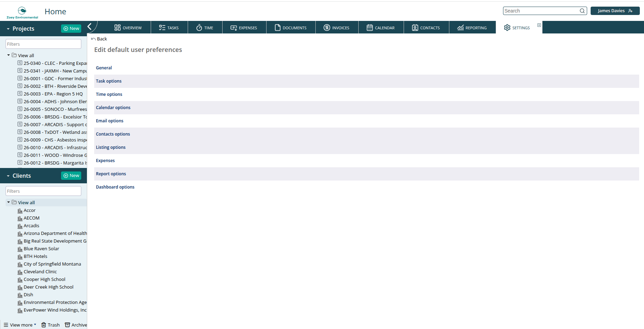The width and height of the screenshot is (644, 329).
Task: Open the Archive box icon
Action: click(67, 325)
